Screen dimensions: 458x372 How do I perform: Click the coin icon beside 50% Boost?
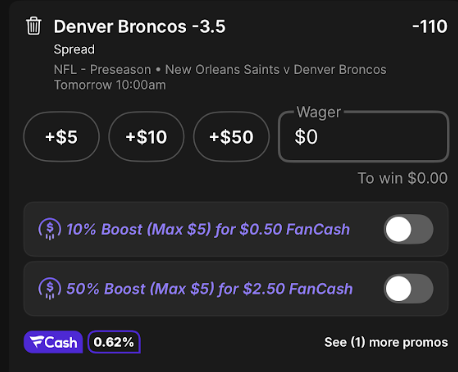pos(50,289)
